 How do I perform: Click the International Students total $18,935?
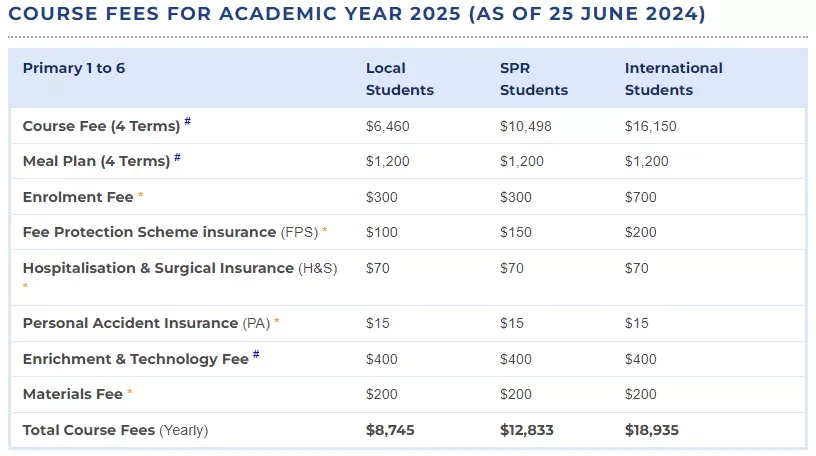click(x=652, y=430)
